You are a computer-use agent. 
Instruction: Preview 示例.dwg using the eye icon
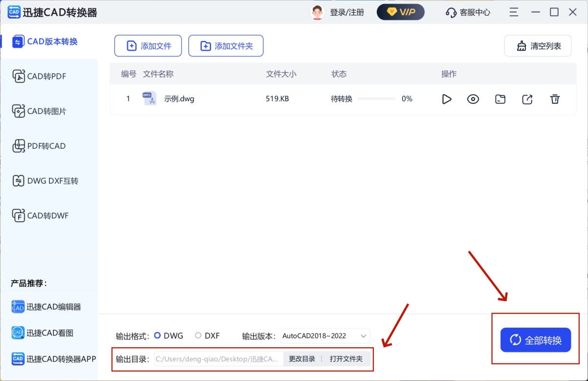pos(473,99)
